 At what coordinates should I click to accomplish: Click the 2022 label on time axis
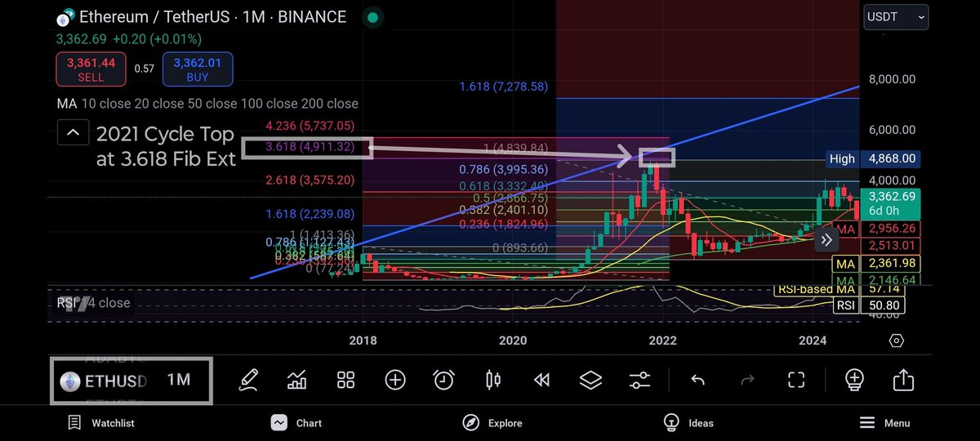[662, 341]
